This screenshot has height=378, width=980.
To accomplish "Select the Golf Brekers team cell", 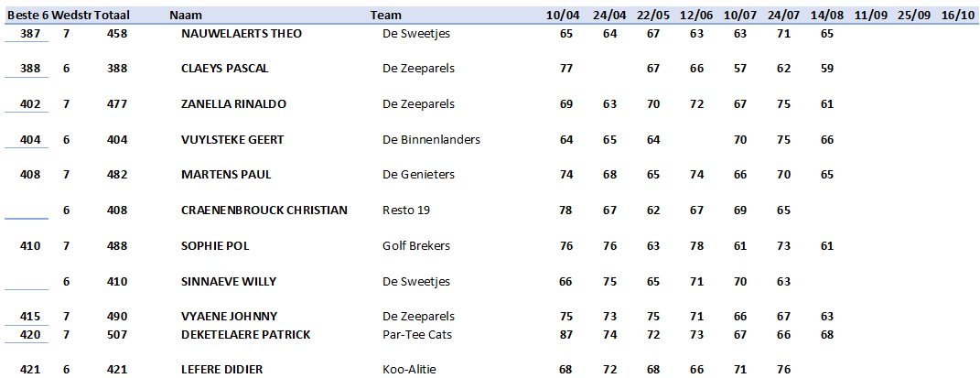I will [416, 246].
